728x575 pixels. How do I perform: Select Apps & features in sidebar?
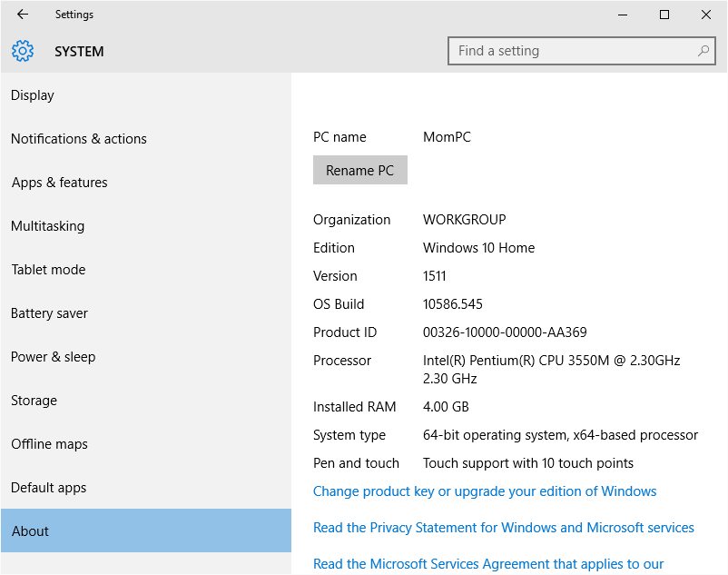coord(60,183)
